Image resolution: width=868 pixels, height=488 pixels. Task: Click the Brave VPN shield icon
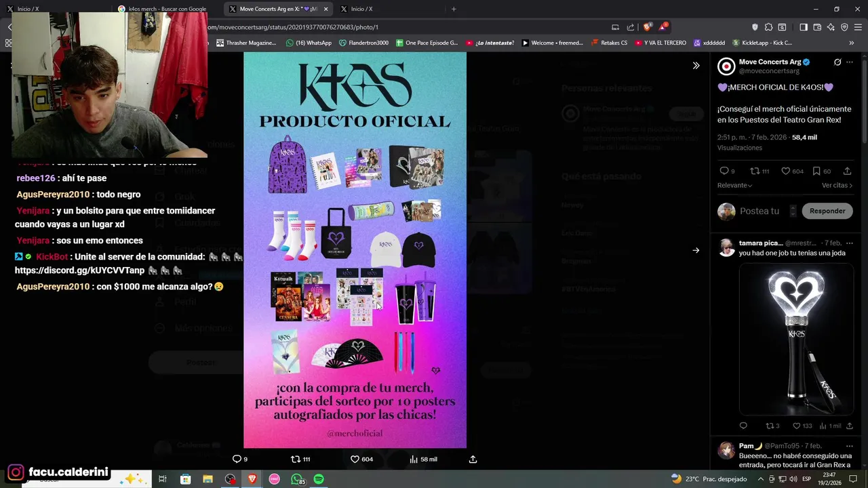pos(844,27)
